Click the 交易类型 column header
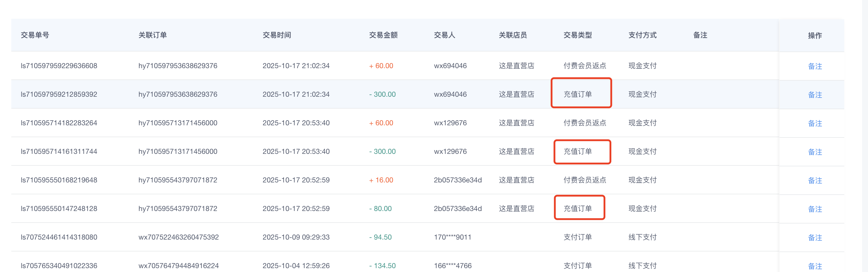 tap(577, 35)
